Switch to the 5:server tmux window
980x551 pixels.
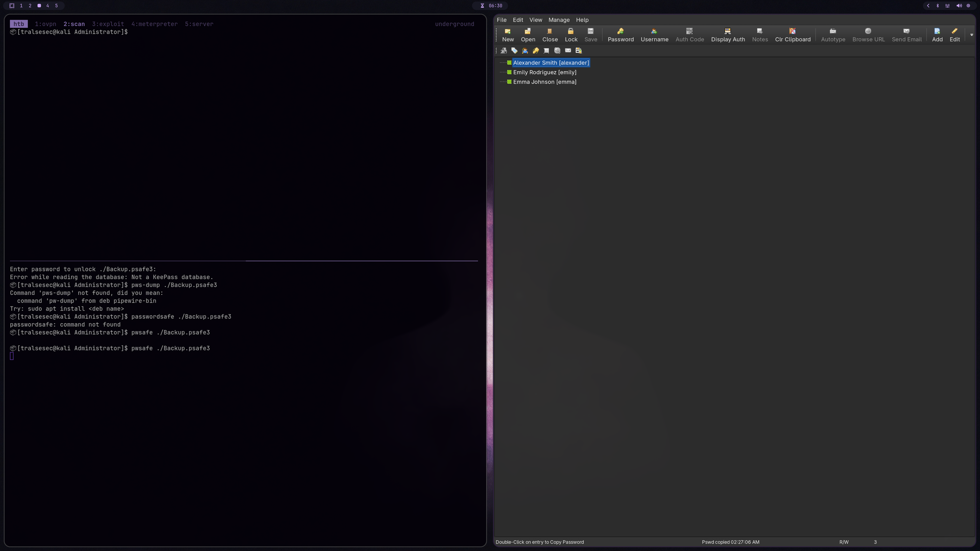click(x=199, y=24)
